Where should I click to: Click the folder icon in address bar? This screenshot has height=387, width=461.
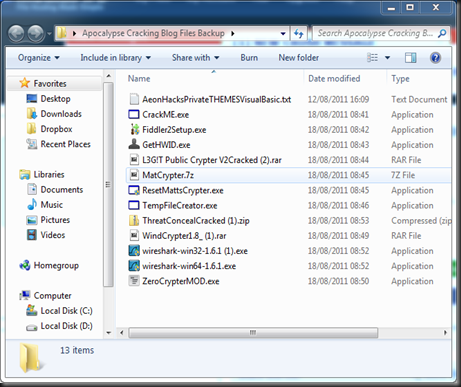click(x=62, y=33)
